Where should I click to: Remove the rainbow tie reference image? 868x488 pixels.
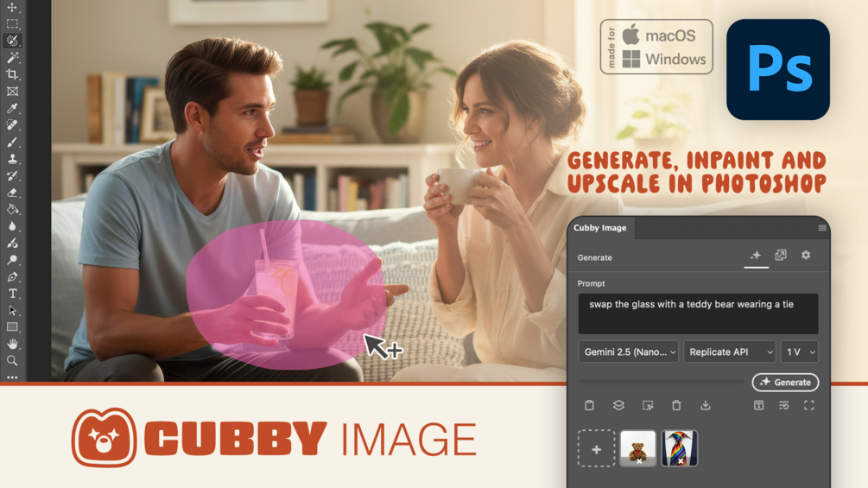pos(681,461)
